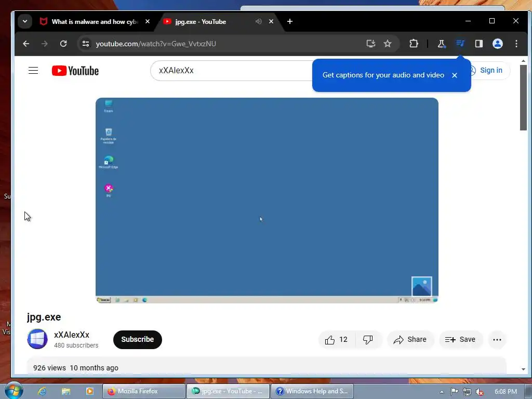Image resolution: width=532 pixels, height=399 pixels.
Task: Click the jpg.exe video title
Action: (x=44, y=317)
